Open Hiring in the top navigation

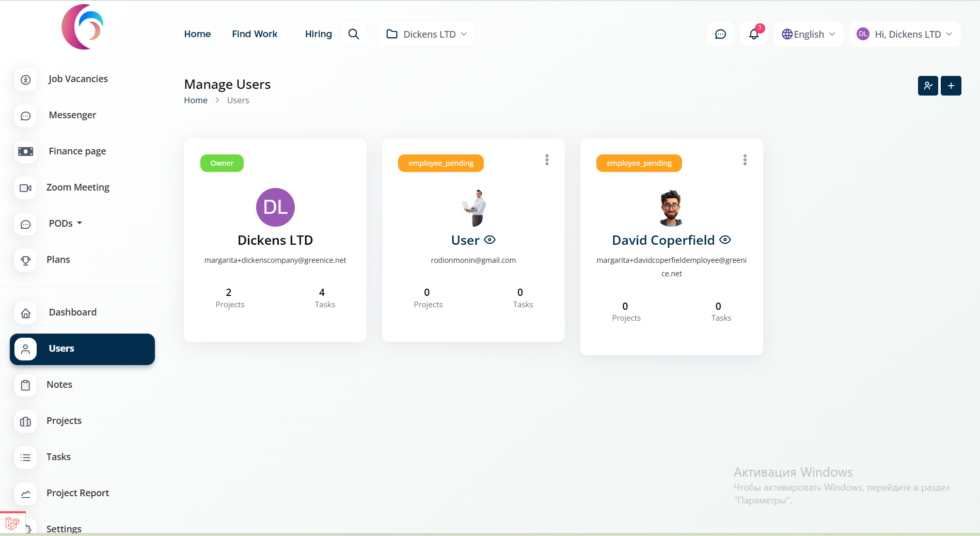coord(318,34)
